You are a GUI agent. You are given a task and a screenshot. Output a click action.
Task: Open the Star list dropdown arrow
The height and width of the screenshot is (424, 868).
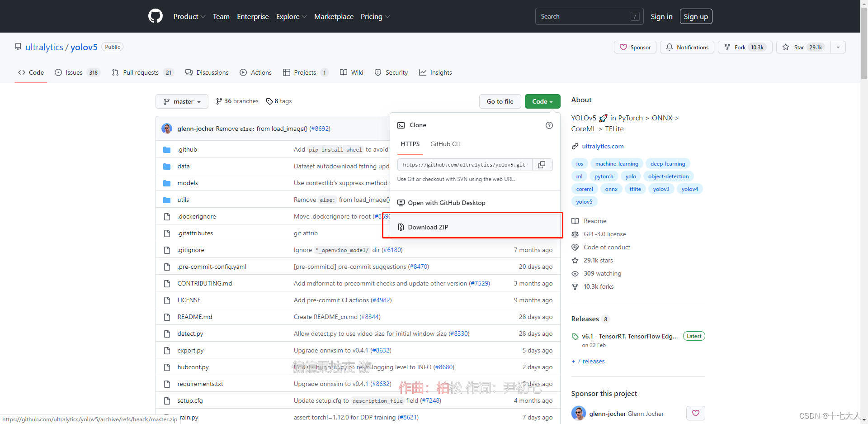pyautogui.click(x=838, y=47)
